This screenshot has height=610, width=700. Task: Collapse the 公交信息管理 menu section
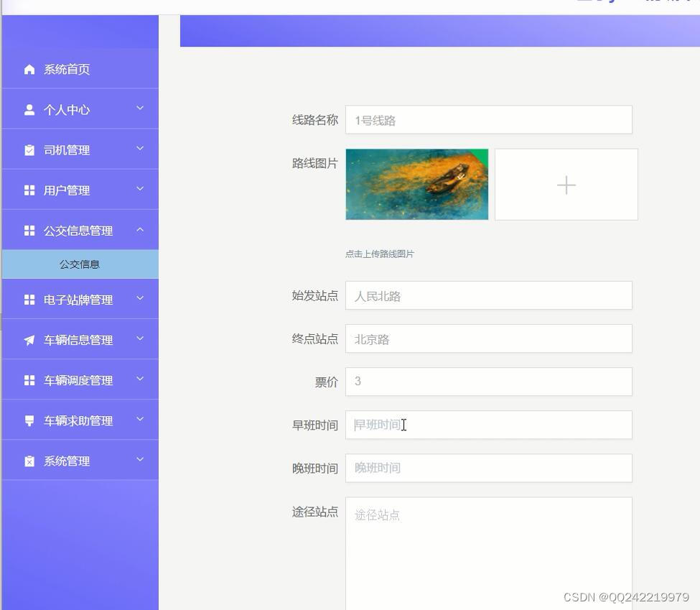click(x=79, y=231)
